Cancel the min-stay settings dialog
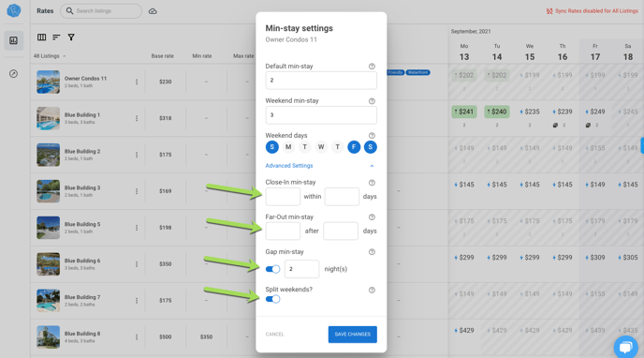Viewport: 644px width, 358px height. 275,335
